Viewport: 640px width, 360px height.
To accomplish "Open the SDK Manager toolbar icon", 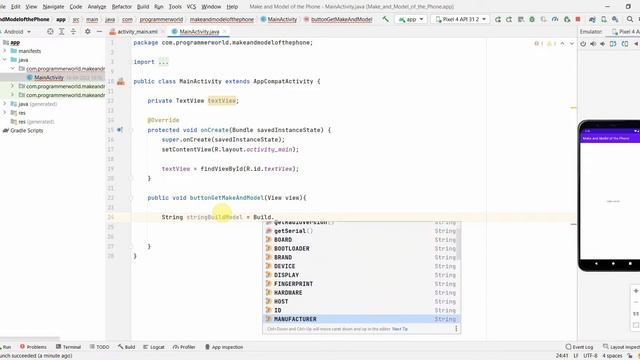I will click(x=615, y=19).
